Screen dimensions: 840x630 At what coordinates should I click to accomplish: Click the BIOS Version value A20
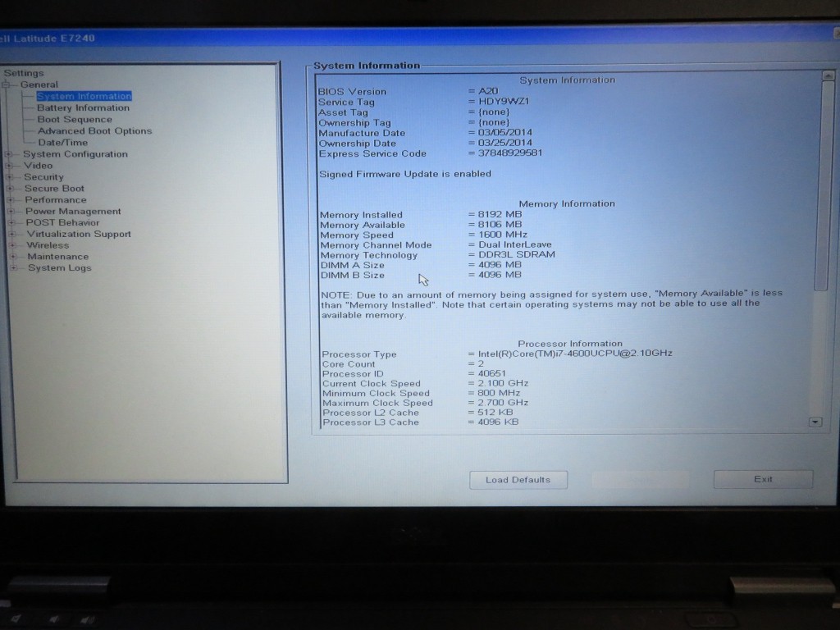[488, 91]
